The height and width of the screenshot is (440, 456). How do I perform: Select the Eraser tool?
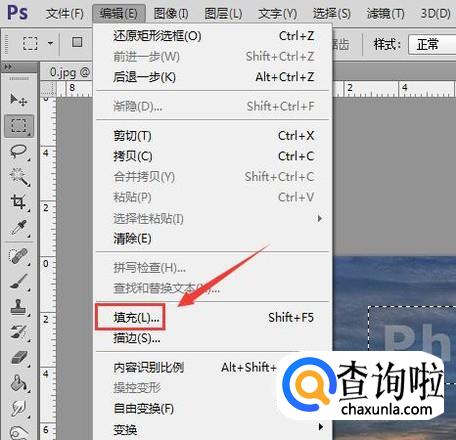19,358
